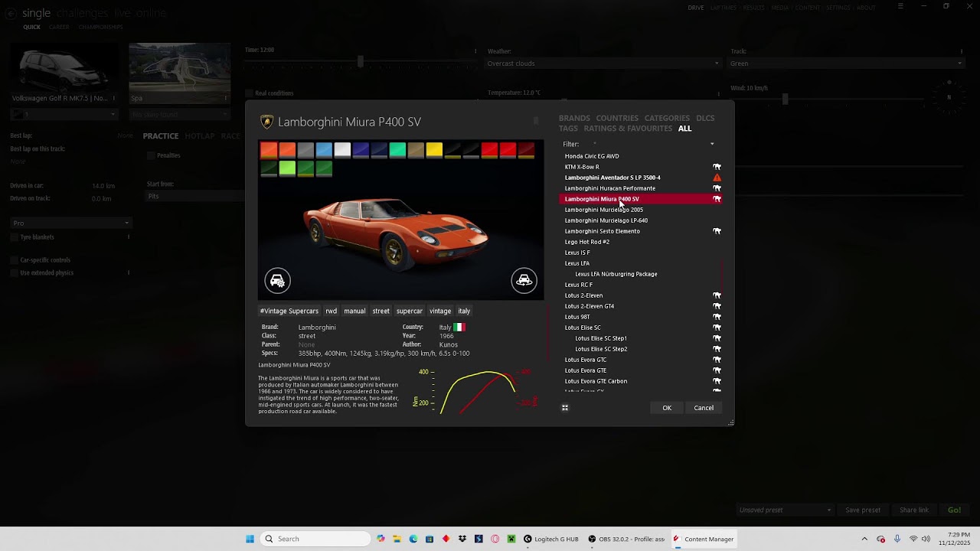Click Go! button in main window
This screenshot has width=980, height=551.
pos(954,510)
